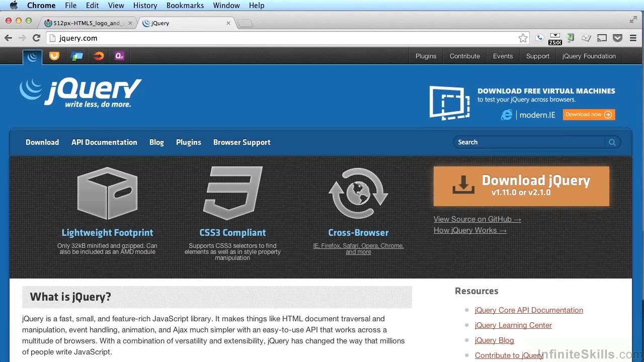Open Browser Support nav item
Screen dimensions: 644x362
(242, 142)
